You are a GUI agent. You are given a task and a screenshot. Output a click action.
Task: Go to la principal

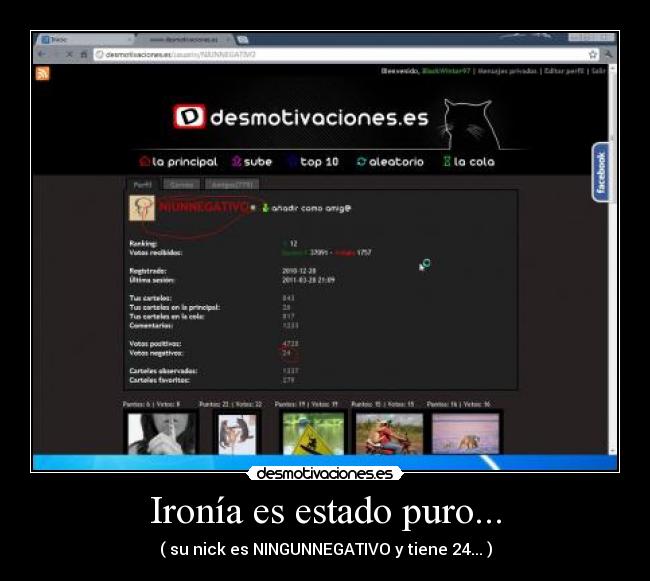coord(178,162)
